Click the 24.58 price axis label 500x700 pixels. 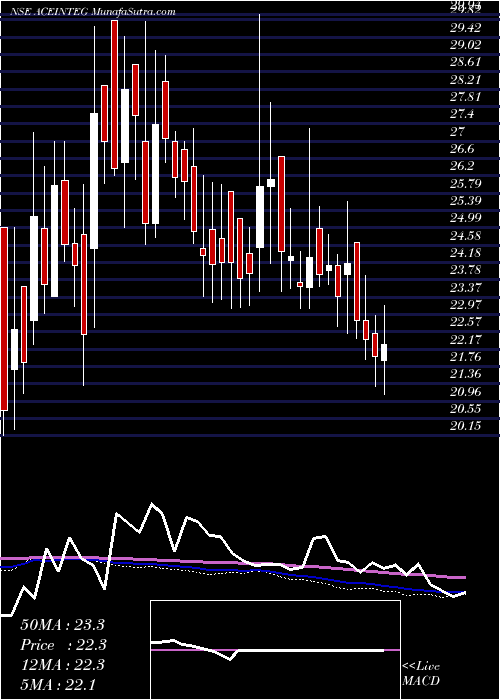(465, 235)
